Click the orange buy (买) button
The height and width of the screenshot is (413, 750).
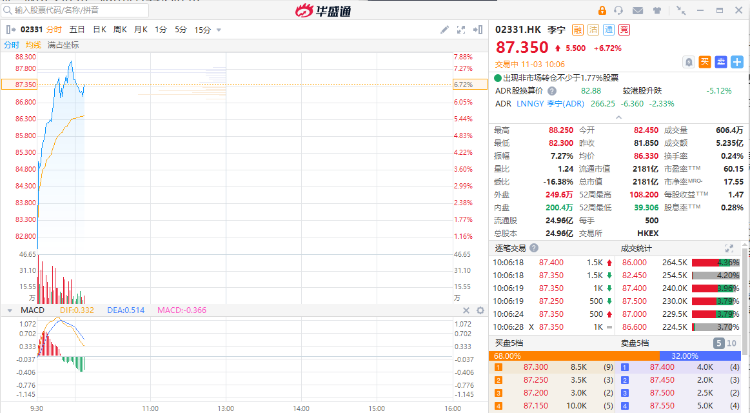pyautogui.click(x=704, y=62)
